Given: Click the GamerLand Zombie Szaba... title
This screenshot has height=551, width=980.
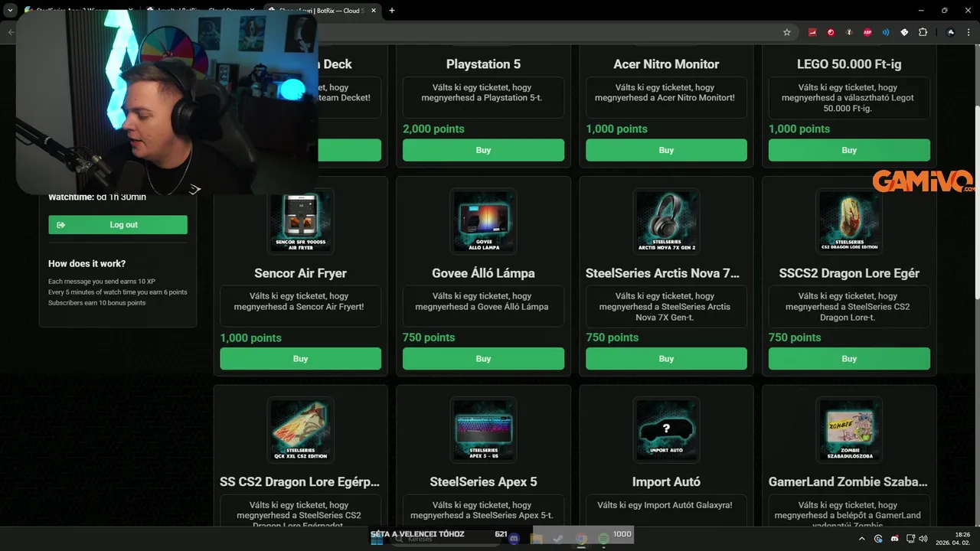Looking at the screenshot, I should pyautogui.click(x=849, y=482).
